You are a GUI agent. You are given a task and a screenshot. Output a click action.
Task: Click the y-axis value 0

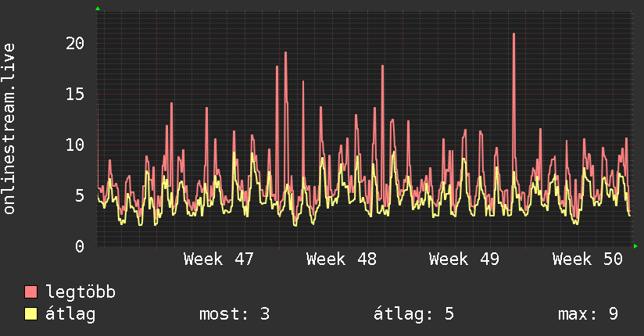[80, 246]
